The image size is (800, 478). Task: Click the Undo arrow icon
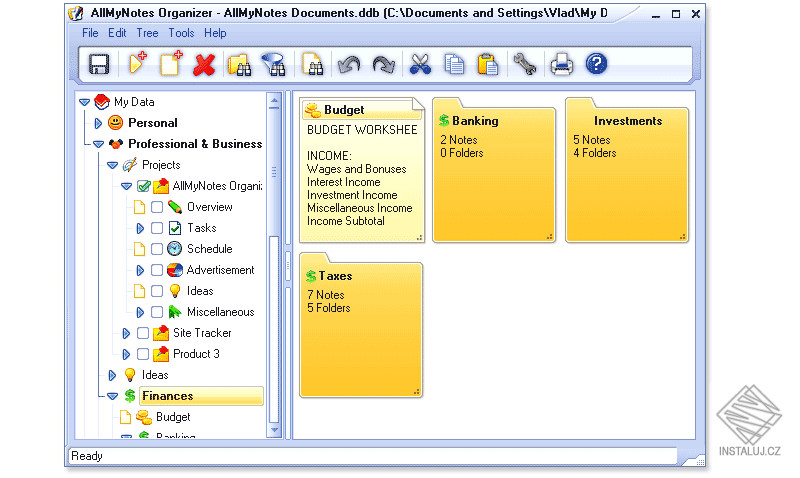pyautogui.click(x=349, y=65)
